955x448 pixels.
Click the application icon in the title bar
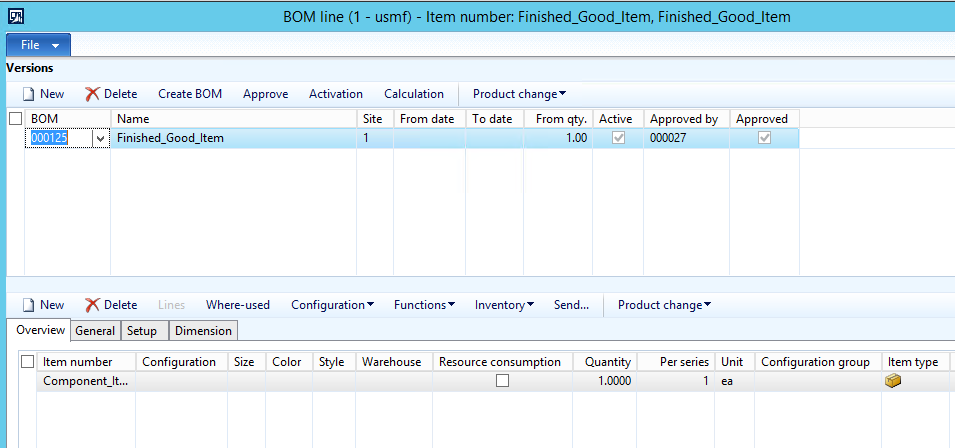[x=16, y=16]
